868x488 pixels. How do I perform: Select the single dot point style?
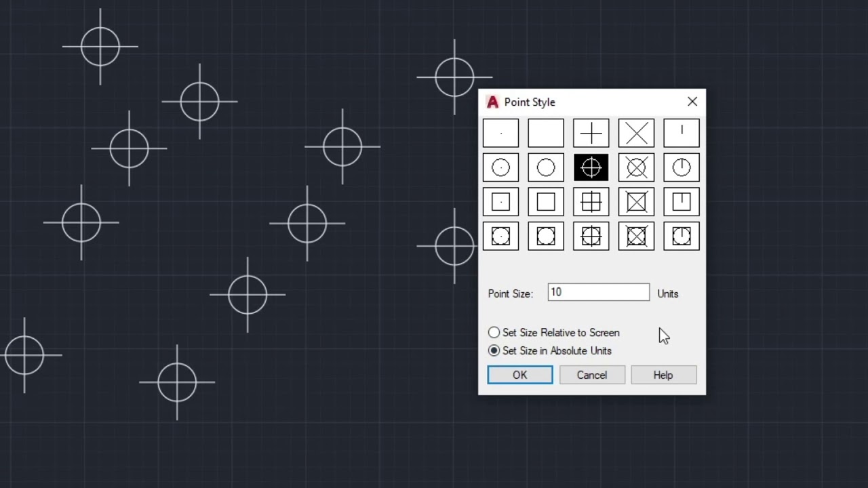click(500, 133)
